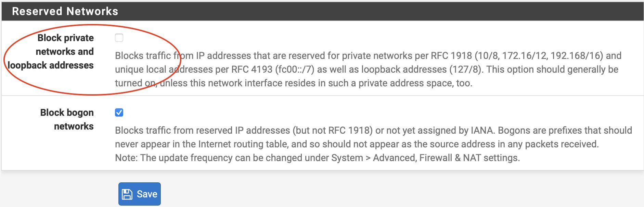Click the Block private networks label text
Image resolution: width=644 pixels, height=207 pixels.
point(51,51)
